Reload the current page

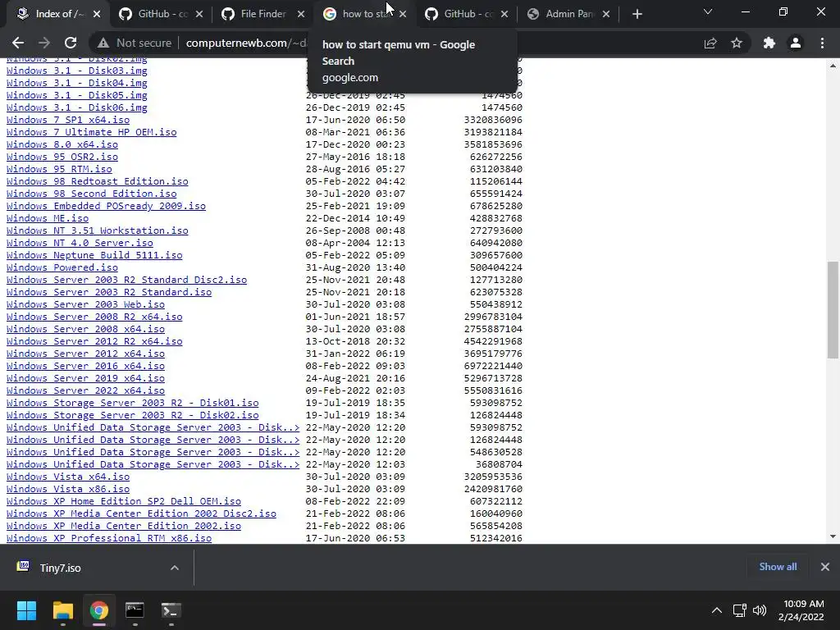(71, 43)
